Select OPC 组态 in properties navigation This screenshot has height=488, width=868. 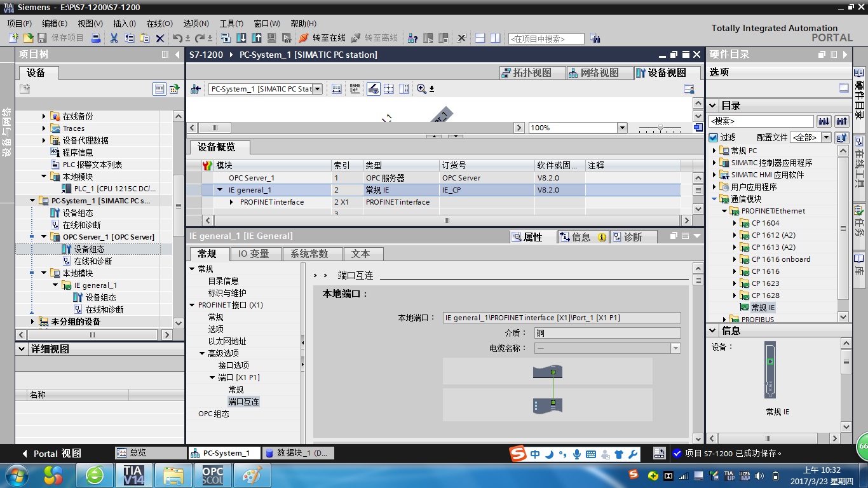coord(214,414)
